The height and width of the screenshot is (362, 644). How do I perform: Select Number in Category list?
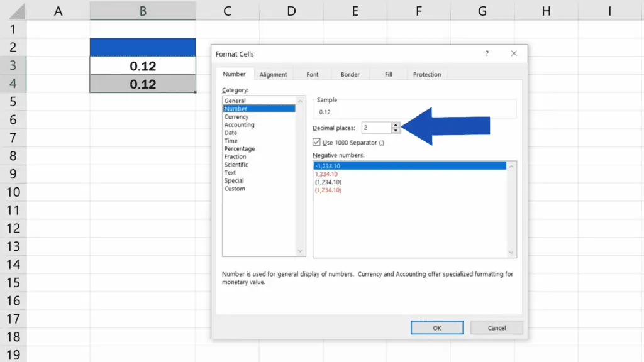point(258,109)
